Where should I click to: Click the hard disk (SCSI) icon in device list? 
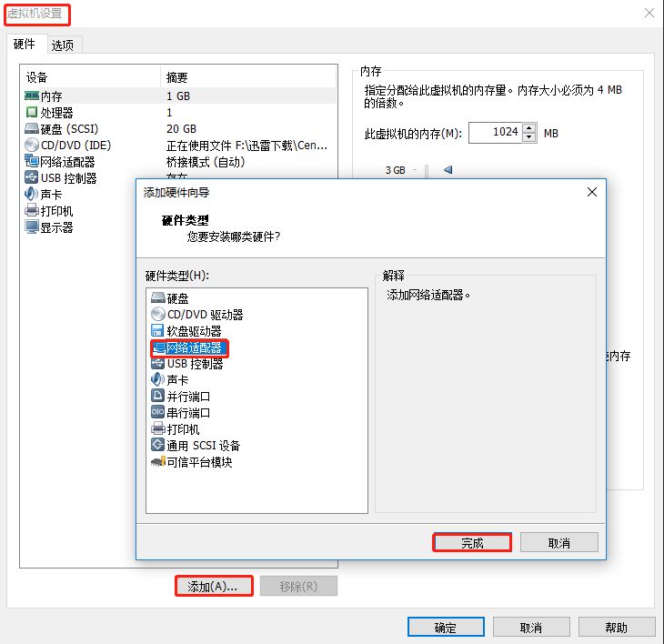pyautogui.click(x=32, y=128)
